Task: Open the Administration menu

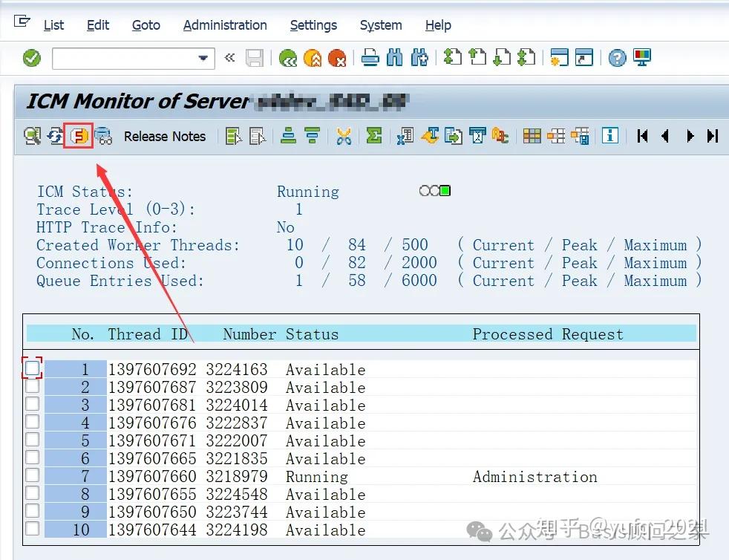Action: pos(224,25)
